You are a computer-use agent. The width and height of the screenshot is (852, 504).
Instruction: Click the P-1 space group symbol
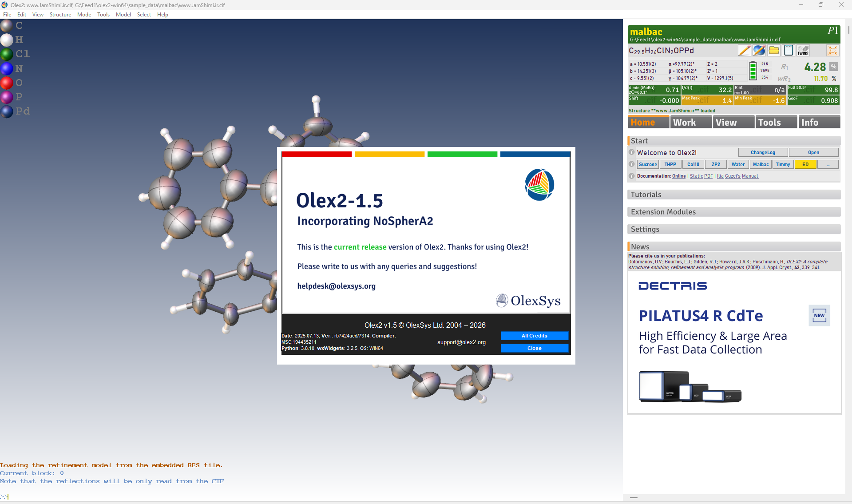coord(832,30)
